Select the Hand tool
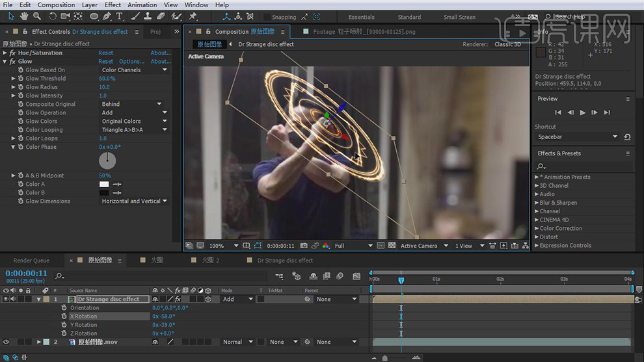This screenshot has height=362, width=644. click(25, 16)
